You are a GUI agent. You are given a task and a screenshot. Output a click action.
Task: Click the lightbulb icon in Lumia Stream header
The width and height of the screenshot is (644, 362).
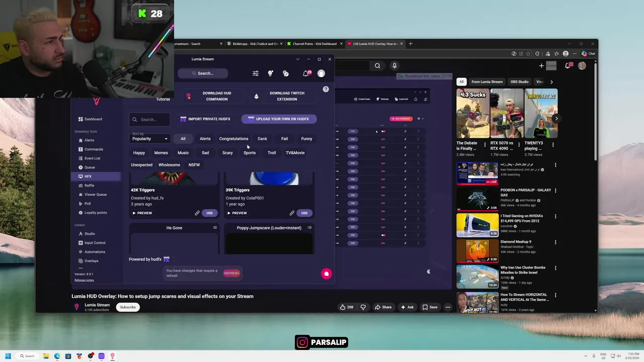[270, 73]
